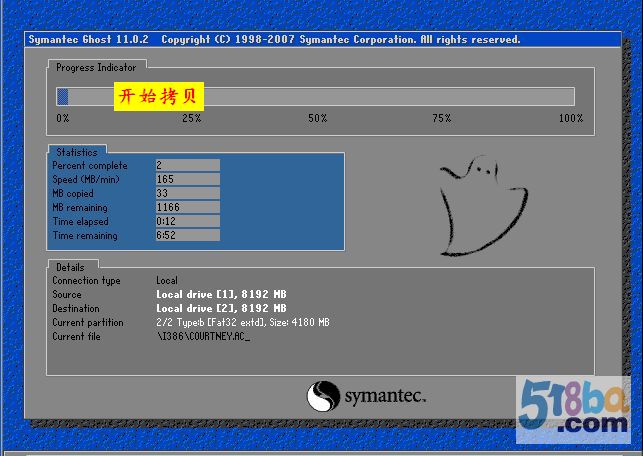Click the Current file label
The height and width of the screenshot is (456, 643).
76,336
